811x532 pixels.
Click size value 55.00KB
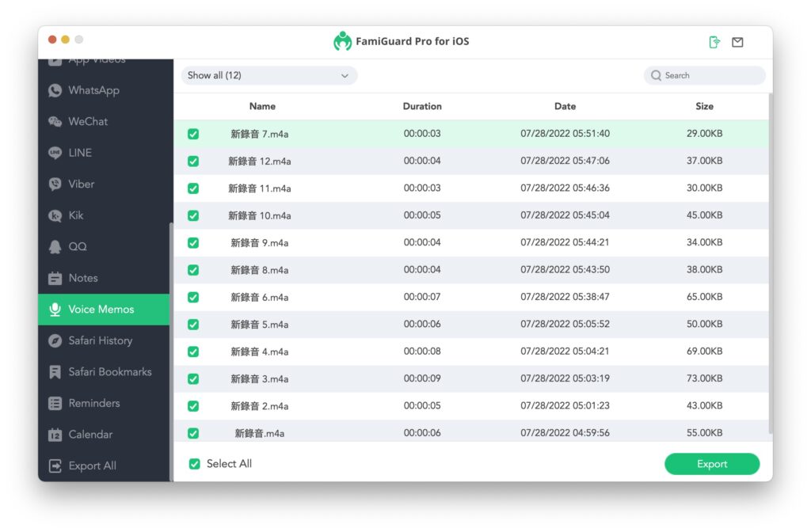coord(704,433)
